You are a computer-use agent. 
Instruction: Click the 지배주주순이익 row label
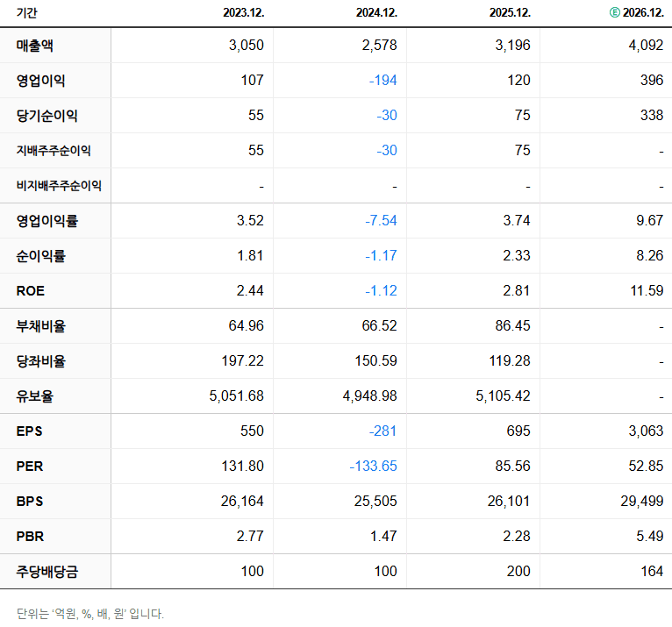54,150
